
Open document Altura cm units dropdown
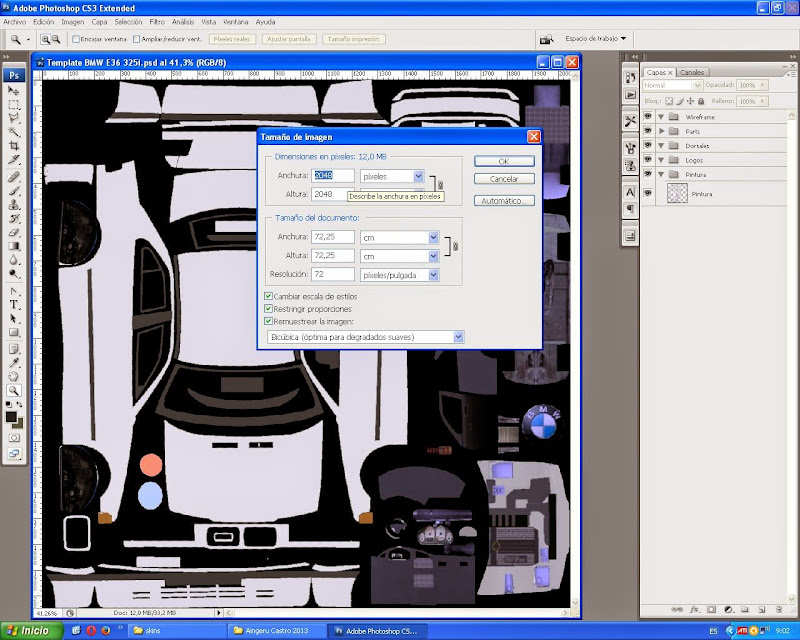pyautogui.click(x=433, y=256)
